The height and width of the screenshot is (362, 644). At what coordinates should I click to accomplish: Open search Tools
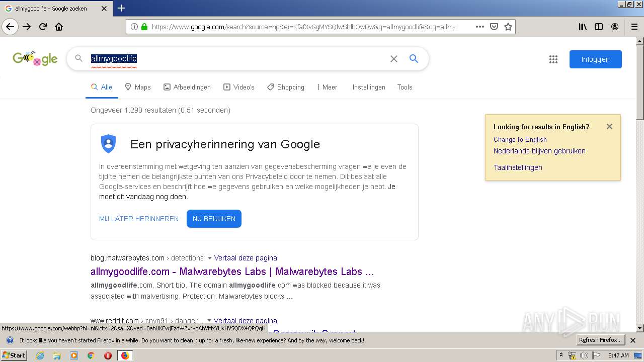click(x=405, y=87)
